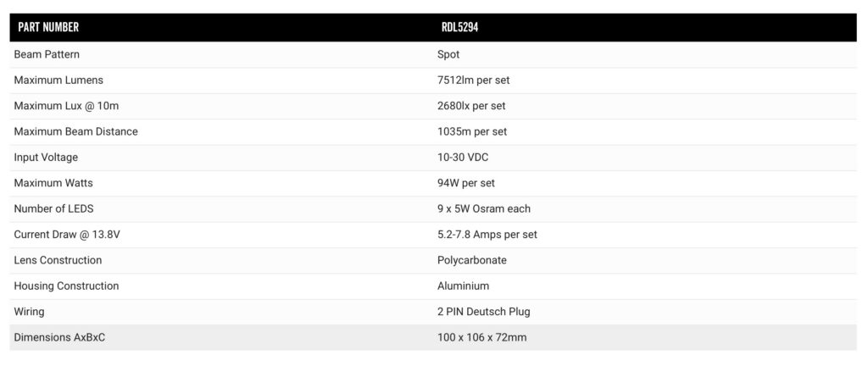Select the 7512lm per set value
Screen dimensions: 868x366
[x=473, y=80]
